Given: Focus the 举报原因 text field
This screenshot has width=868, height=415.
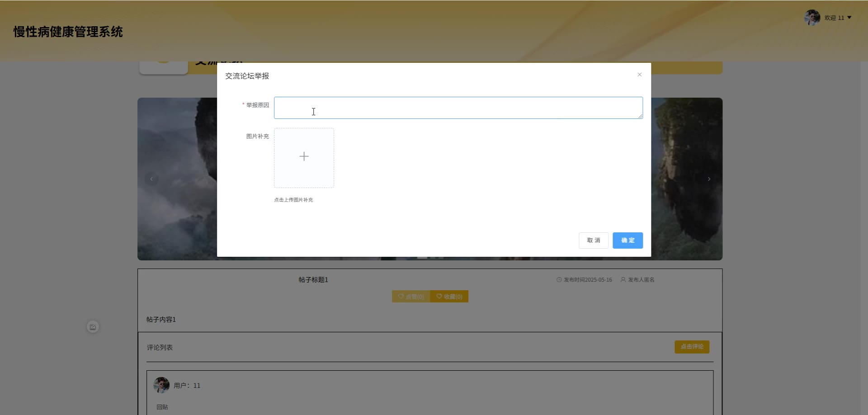Looking at the screenshot, I should tap(458, 108).
